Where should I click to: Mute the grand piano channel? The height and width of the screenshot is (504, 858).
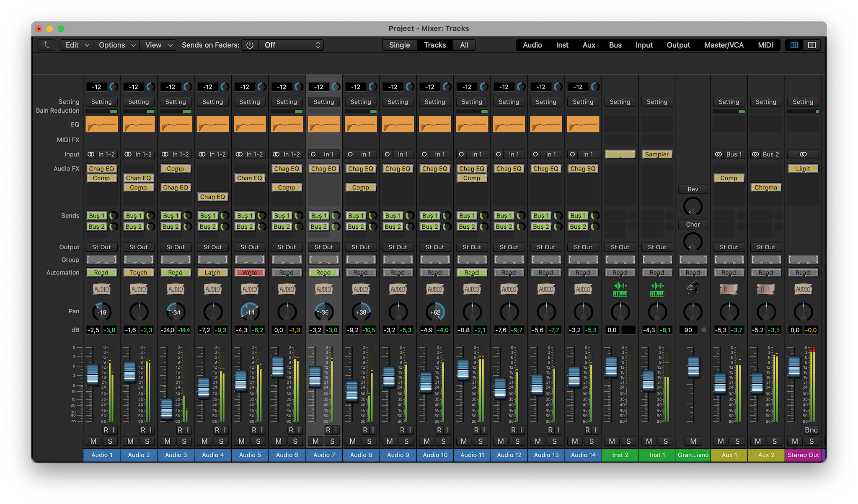point(693,441)
